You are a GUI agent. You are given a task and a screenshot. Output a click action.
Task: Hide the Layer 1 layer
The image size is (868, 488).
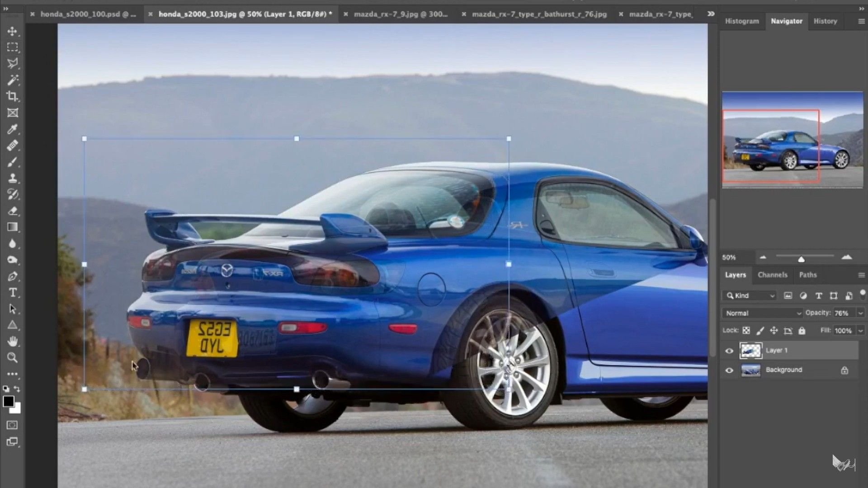click(729, 351)
